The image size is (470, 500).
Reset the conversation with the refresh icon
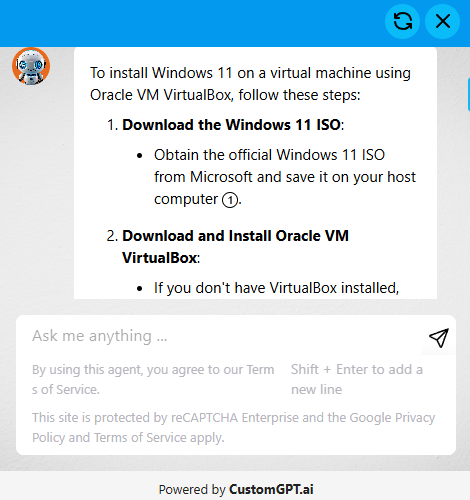[x=402, y=21]
